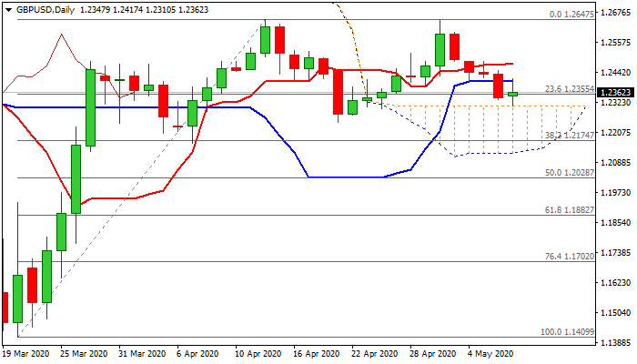637x364 pixels.
Task: Select the dashed Fibonacci trend line from low to high
Action: tap(142, 179)
